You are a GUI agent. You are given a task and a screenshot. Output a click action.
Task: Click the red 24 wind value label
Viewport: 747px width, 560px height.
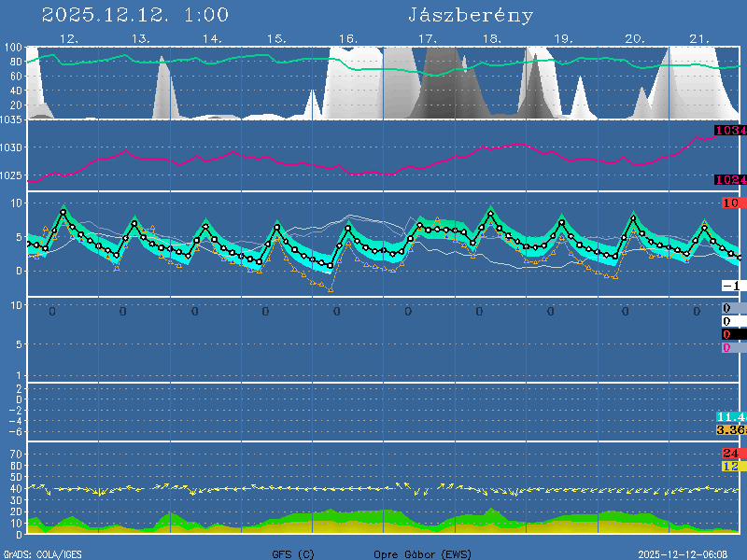(731, 453)
